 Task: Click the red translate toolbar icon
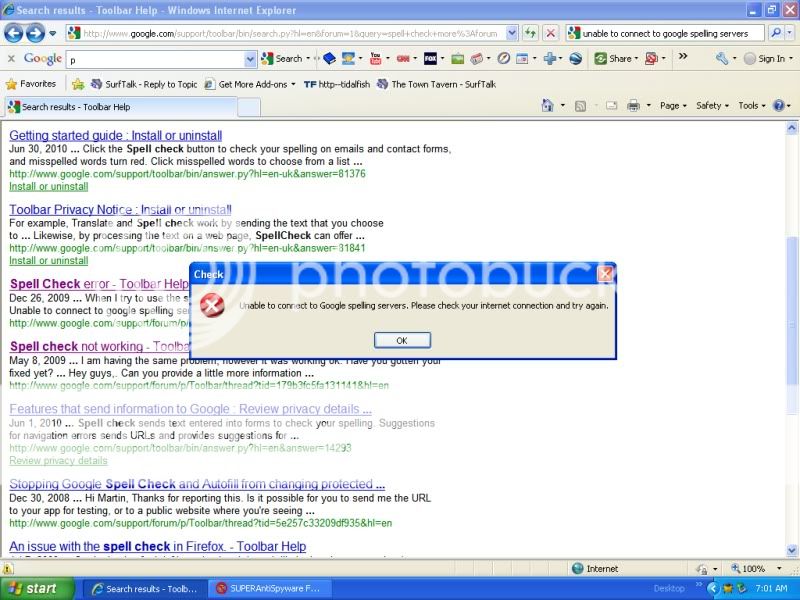point(651,59)
